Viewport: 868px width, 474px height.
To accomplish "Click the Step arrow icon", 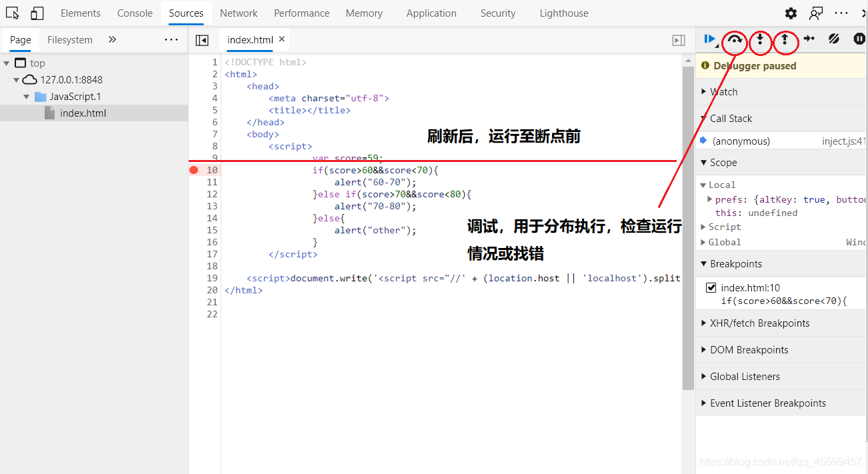I will [809, 39].
